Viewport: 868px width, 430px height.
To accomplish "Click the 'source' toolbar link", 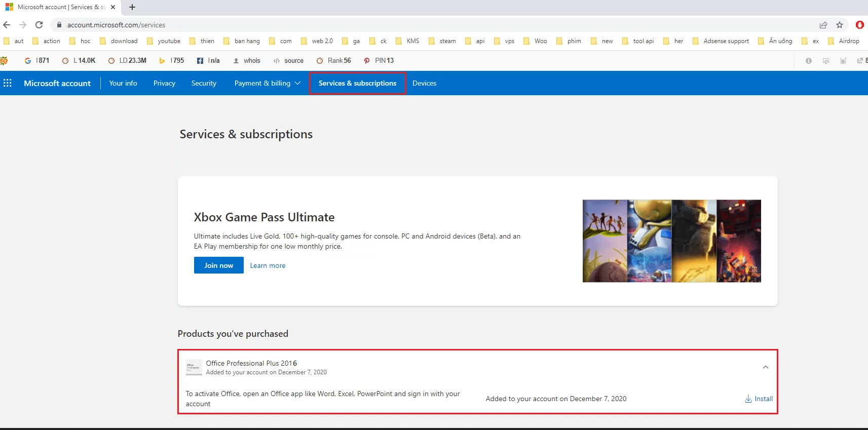I will 288,60.
